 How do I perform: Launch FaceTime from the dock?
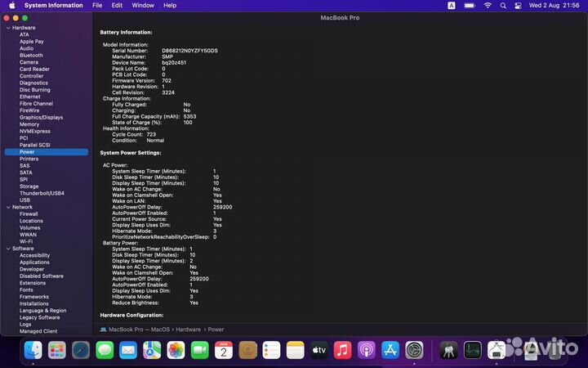[200, 350]
